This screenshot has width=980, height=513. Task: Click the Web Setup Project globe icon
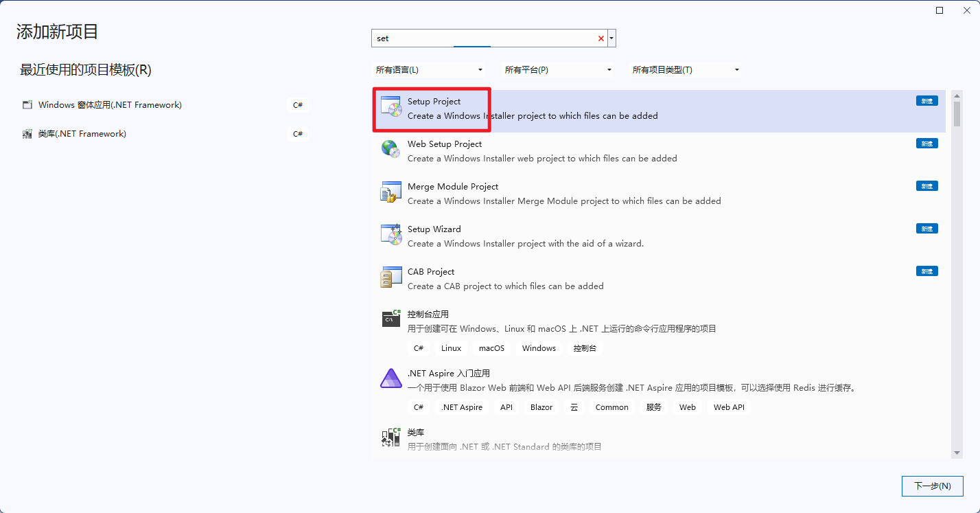point(390,149)
